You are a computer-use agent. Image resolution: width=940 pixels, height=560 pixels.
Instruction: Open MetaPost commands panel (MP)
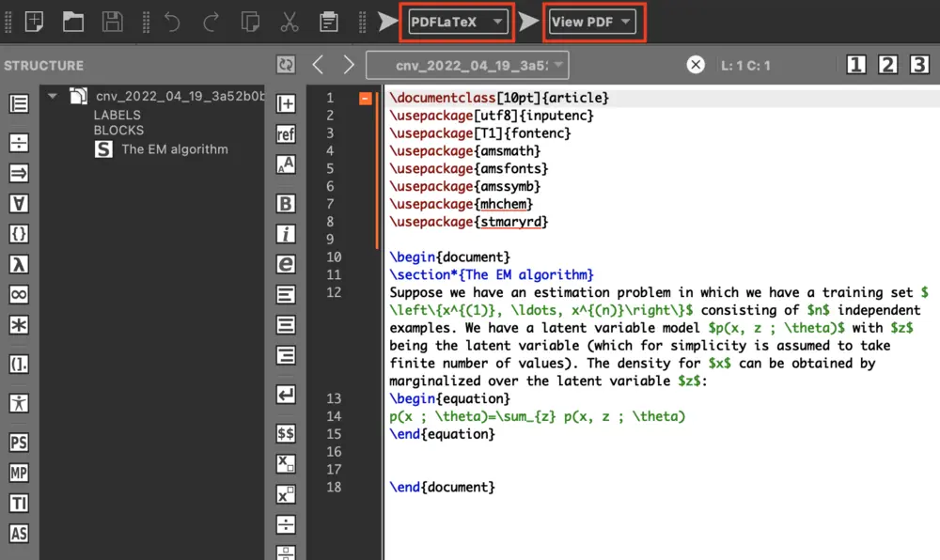19,474
